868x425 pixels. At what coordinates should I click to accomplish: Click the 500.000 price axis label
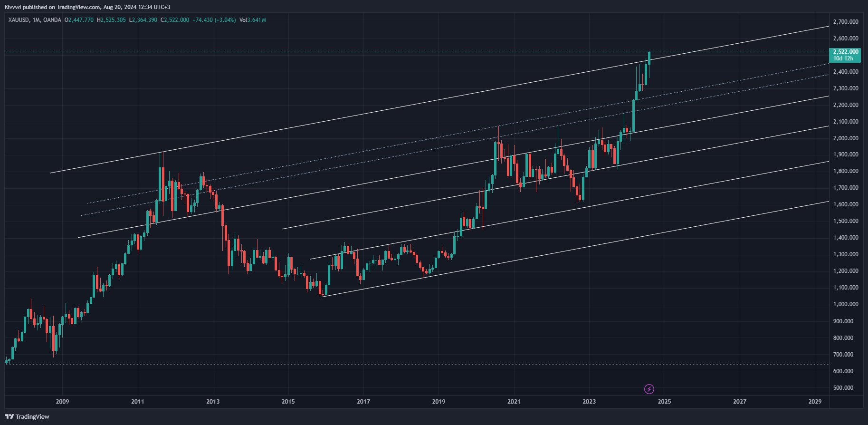click(843, 388)
